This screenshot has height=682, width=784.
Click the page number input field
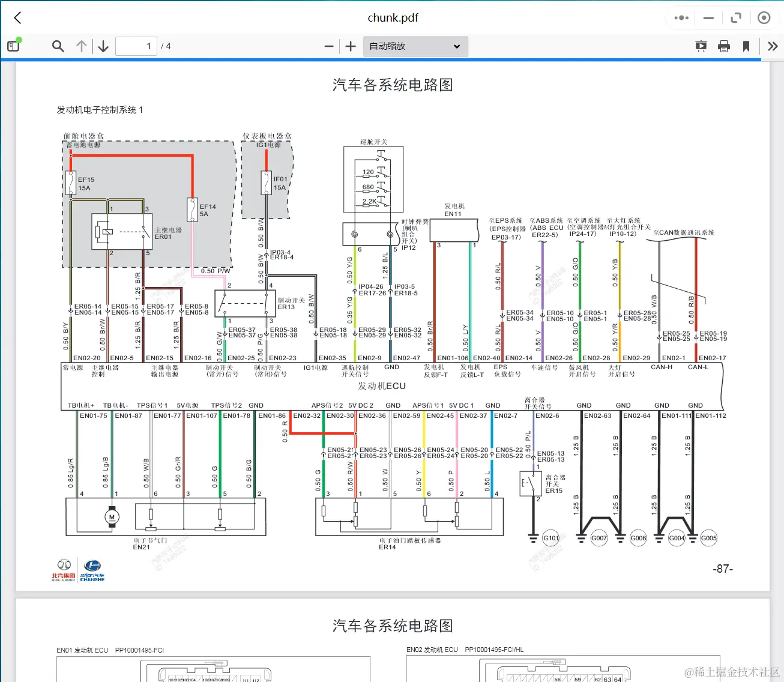pos(136,46)
